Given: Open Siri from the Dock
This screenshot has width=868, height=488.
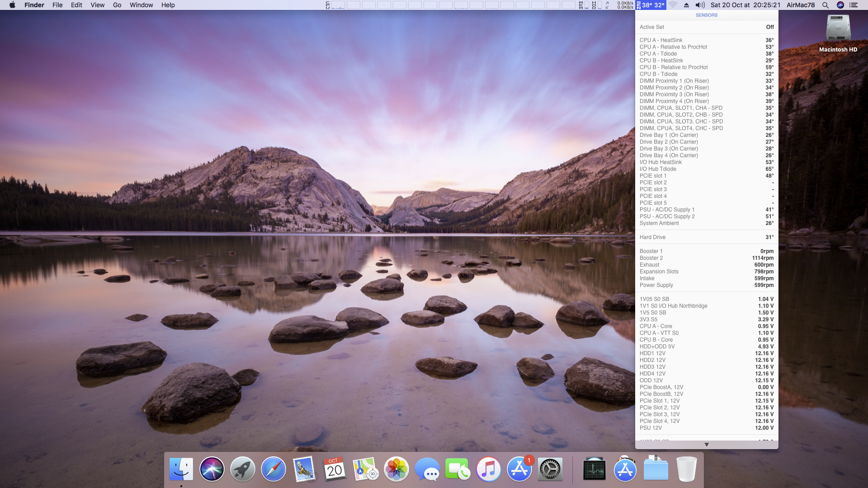Looking at the screenshot, I should click(x=212, y=469).
